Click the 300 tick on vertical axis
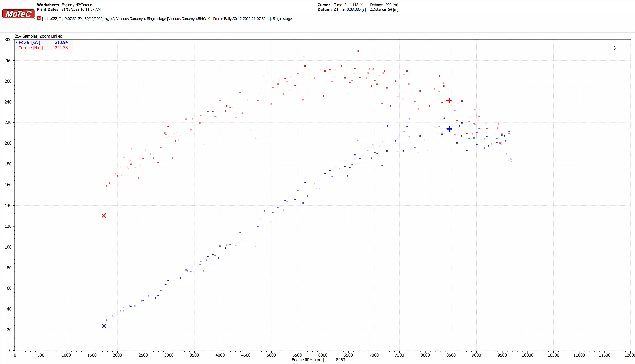Image resolution: width=635 pixels, height=364 pixels. [8, 40]
